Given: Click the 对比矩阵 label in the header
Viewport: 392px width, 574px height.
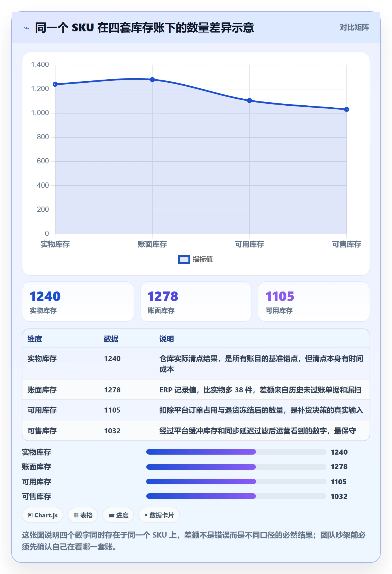Looking at the screenshot, I should pos(354,27).
